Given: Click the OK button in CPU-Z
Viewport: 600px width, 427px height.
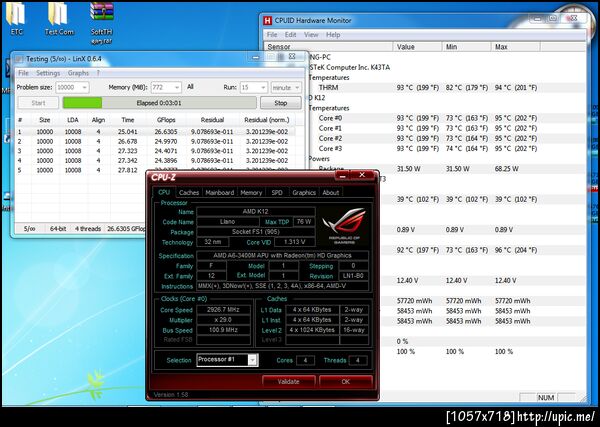Looking at the screenshot, I should tap(346, 381).
